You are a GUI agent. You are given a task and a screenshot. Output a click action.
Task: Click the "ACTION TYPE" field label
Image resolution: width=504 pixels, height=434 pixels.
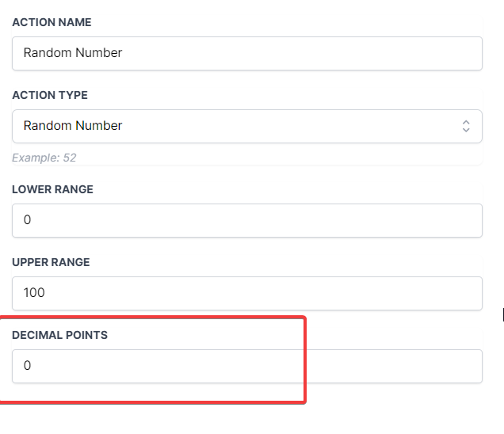[50, 95]
